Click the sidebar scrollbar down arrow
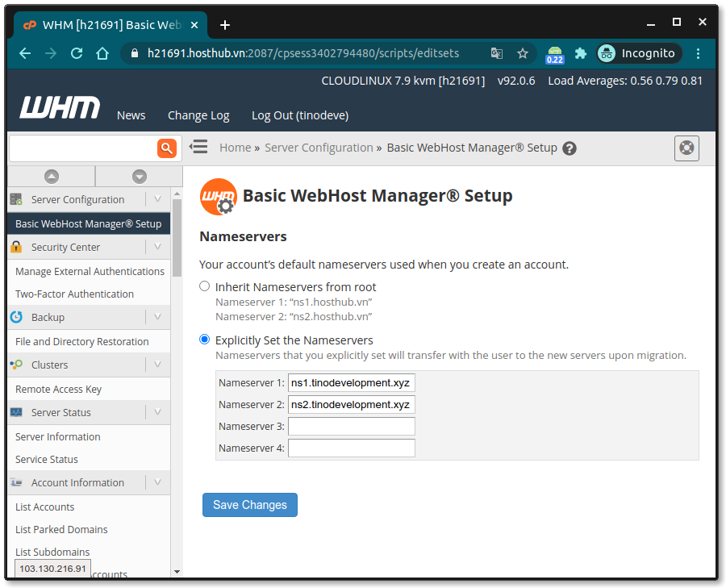726x588 pixels. point(177,572)
